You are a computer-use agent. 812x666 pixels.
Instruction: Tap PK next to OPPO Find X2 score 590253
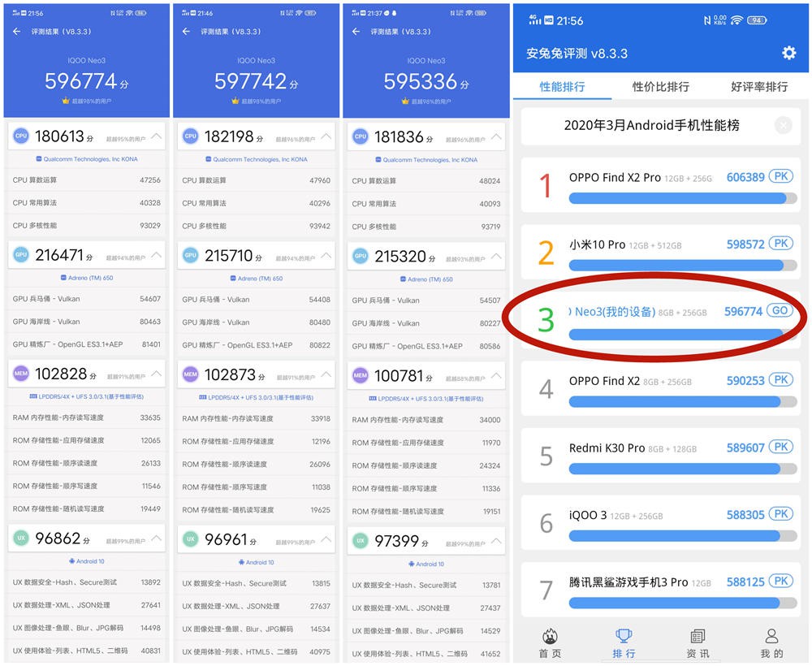tap(781, 380)
